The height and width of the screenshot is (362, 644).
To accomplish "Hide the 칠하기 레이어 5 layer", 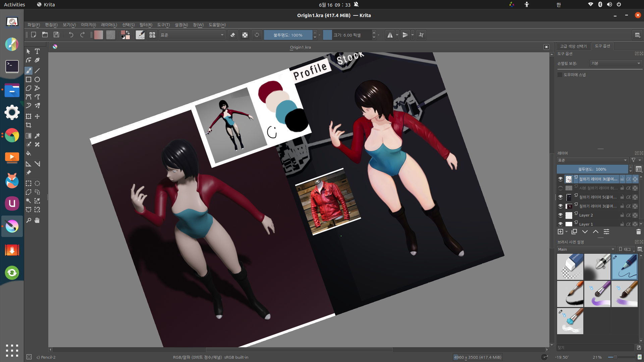I will [560, 197].
